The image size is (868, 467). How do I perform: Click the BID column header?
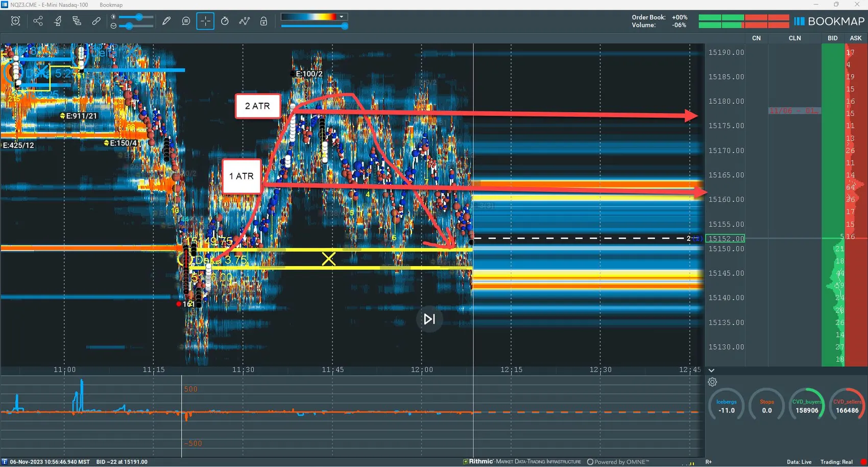point(833,38)
